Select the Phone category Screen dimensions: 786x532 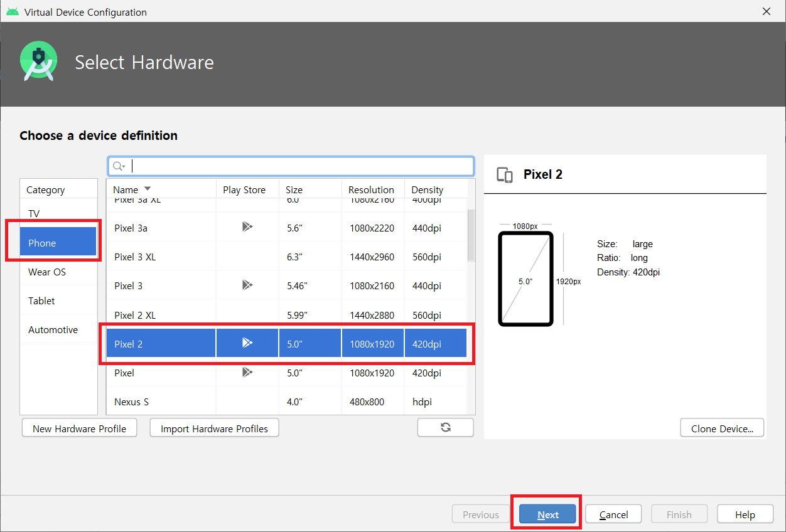click(x=58, y=243)
